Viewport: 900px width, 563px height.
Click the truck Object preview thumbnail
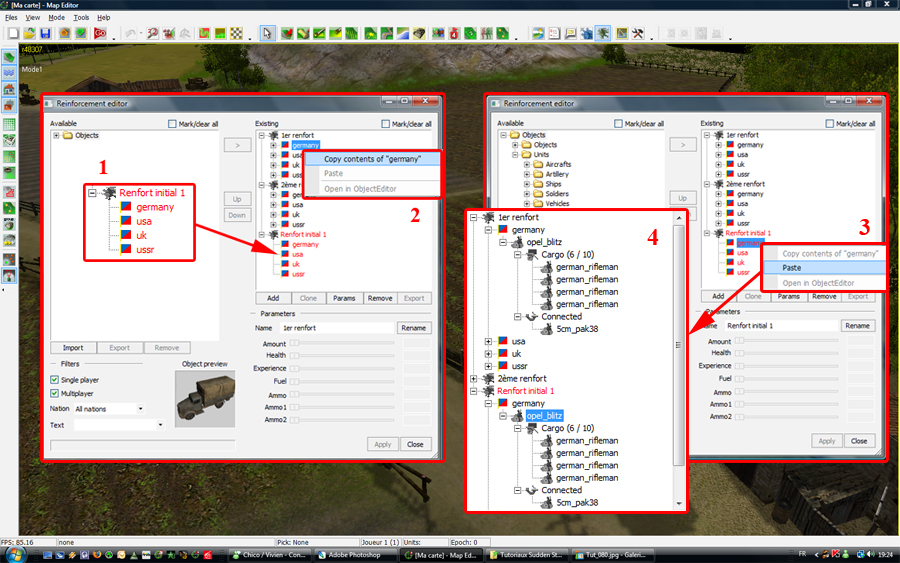click(205, 399)
